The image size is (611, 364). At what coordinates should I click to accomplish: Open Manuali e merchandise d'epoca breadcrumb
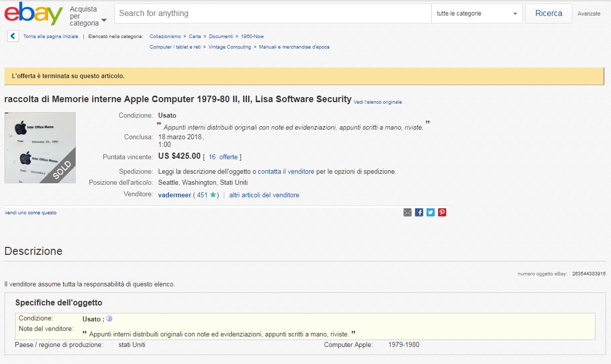[x=294, y=47]
